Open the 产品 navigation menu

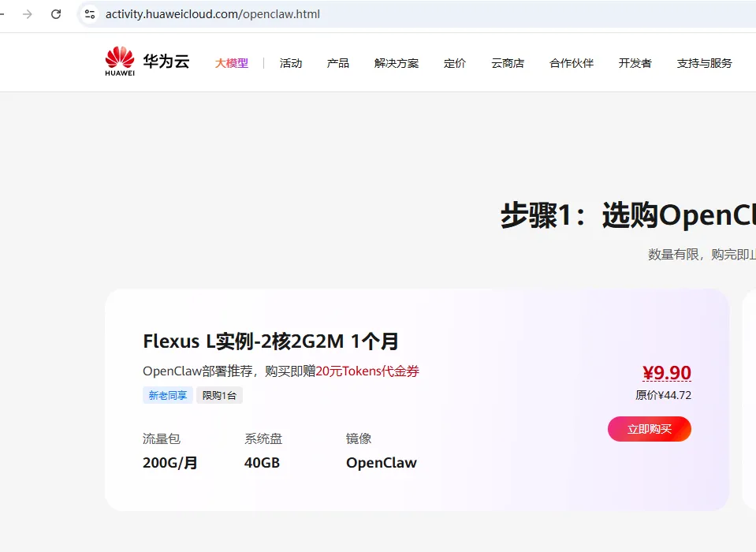click(337, 63)
